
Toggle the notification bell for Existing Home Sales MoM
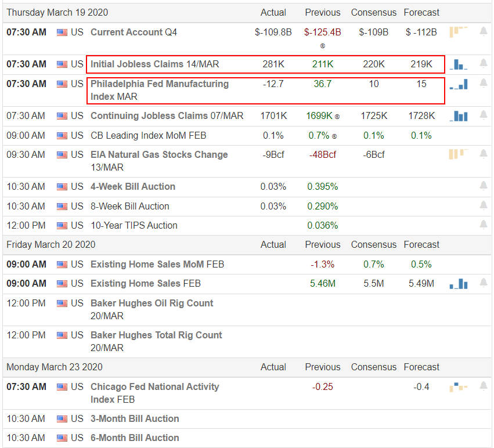click(484, 264)
